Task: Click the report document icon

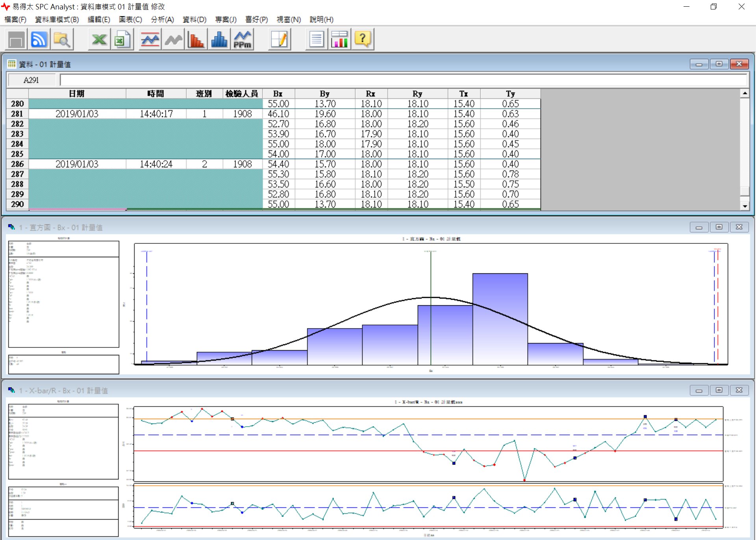Action: (x=315, y=39)
